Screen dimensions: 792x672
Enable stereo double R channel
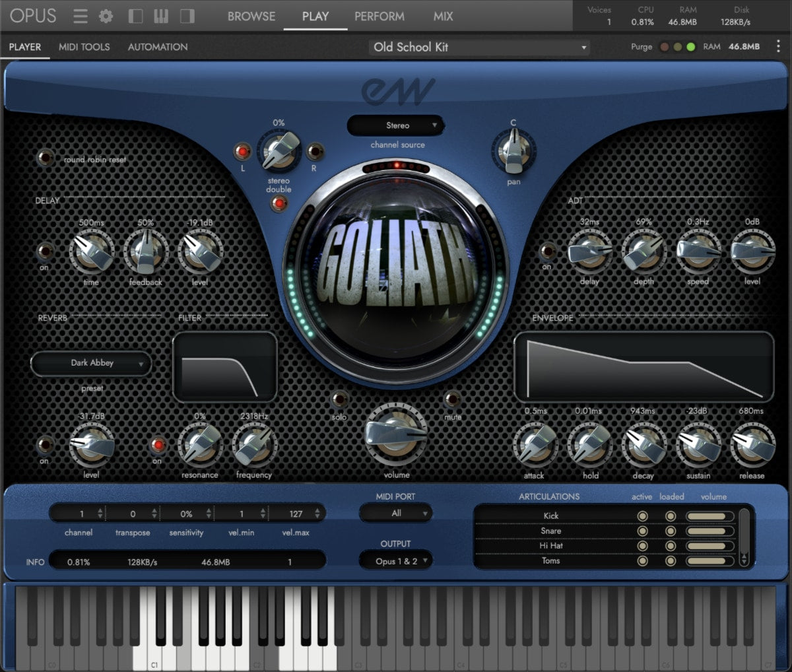point(315,152)
